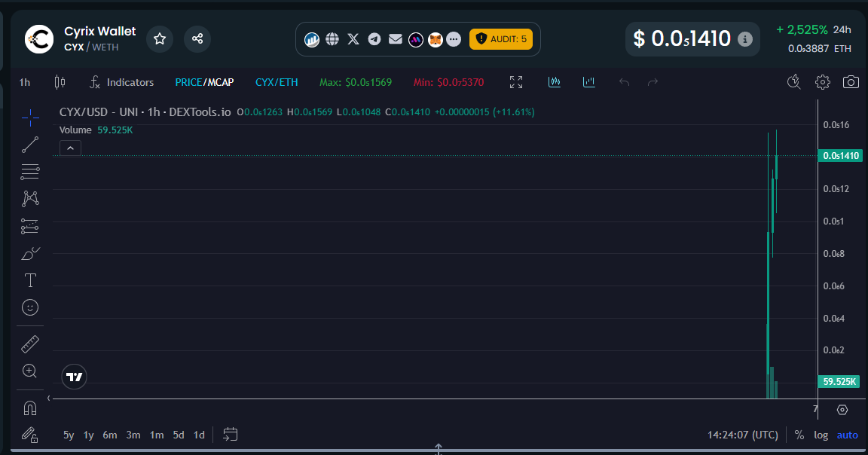Open the blue chart explorer icon link
This screenshot has height=455, width=868.
click(312, 39)
